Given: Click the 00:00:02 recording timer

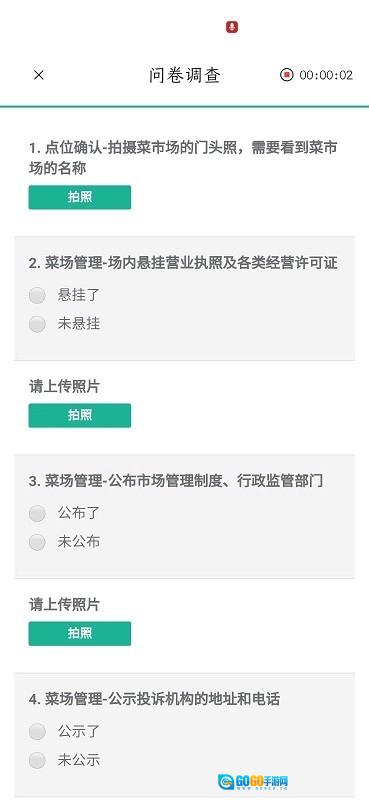Looking at the screenshot, I should point(326,75).
